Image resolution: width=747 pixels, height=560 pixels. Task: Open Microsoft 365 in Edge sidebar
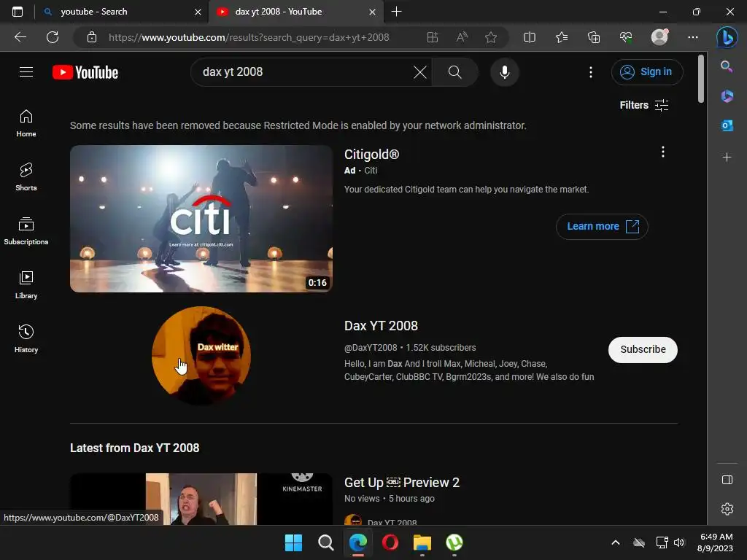727,96
